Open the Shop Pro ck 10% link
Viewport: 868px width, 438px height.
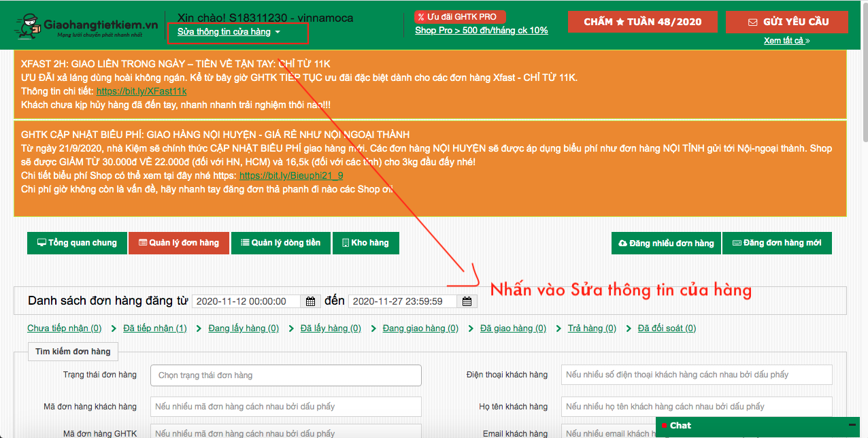[x=481, y=30]
